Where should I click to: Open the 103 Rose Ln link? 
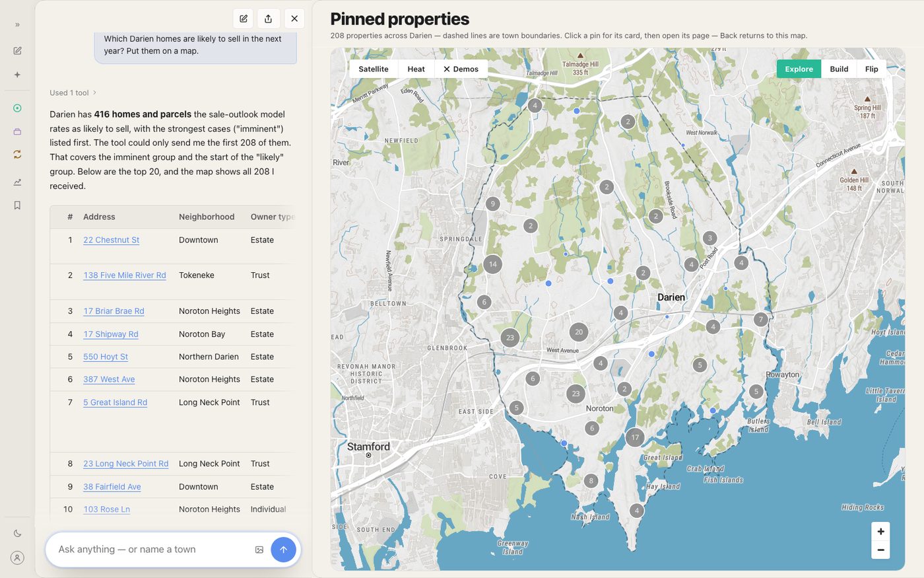[107, 509]
